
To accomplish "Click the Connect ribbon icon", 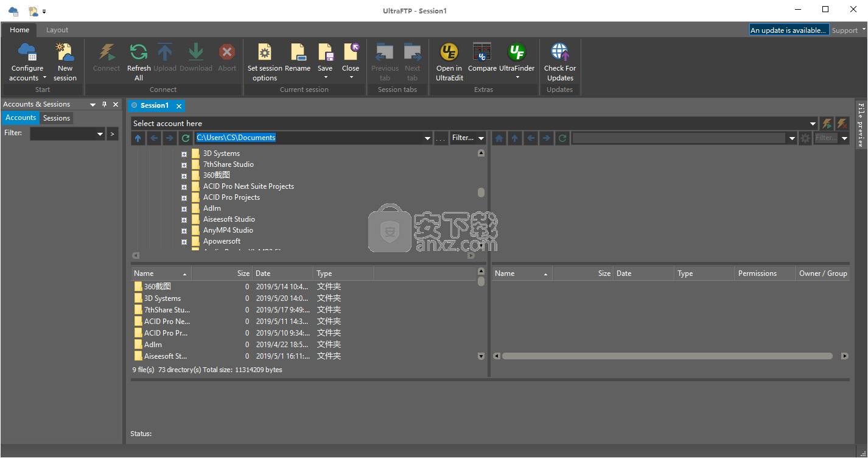I will 107,58.
